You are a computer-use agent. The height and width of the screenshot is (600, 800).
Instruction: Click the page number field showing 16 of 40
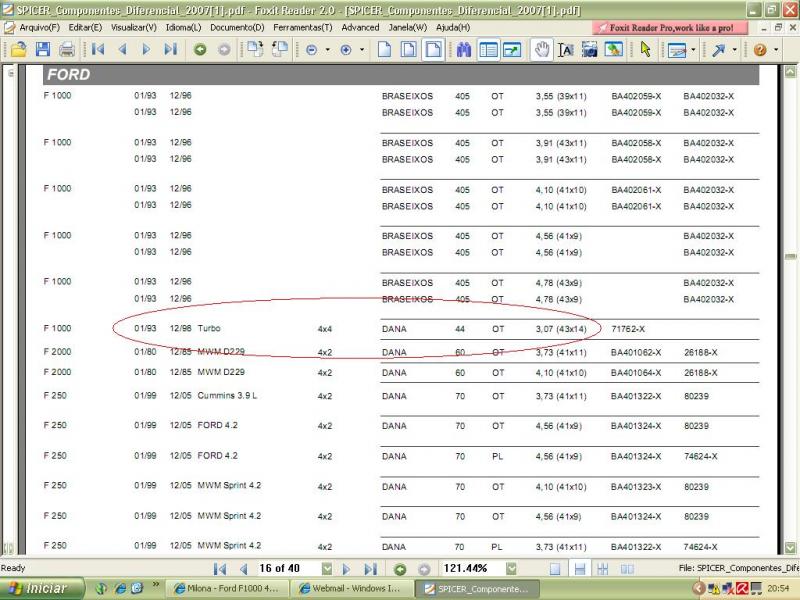[289, 568]
